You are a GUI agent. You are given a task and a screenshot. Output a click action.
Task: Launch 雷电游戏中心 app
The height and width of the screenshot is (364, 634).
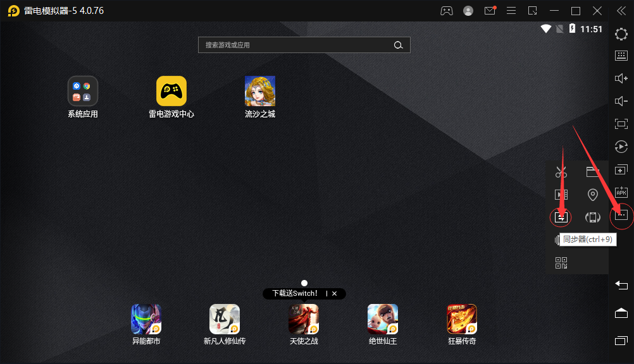tap(171, 97)
